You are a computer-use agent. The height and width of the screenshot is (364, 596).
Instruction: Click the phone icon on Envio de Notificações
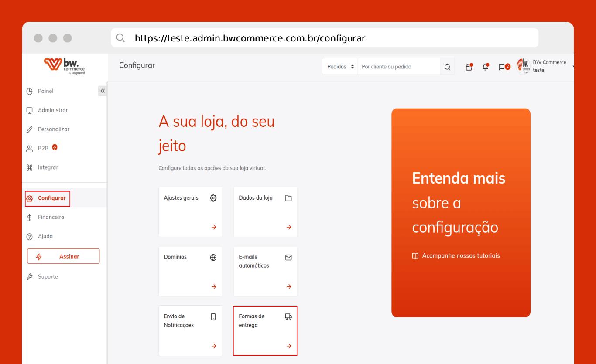[x=213, y=316]
